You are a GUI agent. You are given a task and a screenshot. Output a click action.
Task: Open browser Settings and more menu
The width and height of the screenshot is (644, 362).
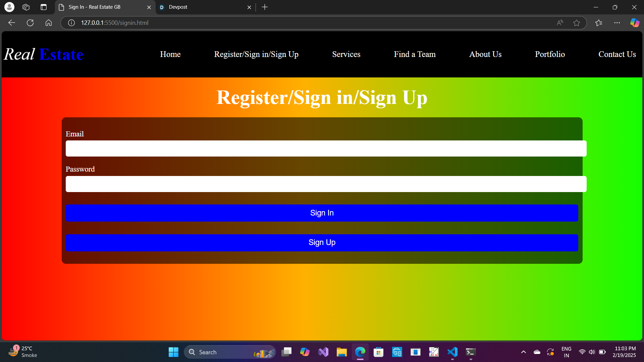coord(617,23)
